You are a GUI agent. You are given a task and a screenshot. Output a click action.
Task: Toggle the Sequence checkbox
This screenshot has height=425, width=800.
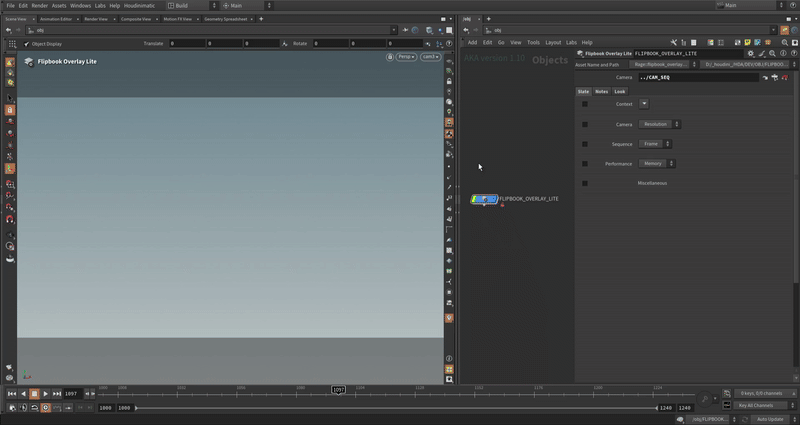coord(585,144)
